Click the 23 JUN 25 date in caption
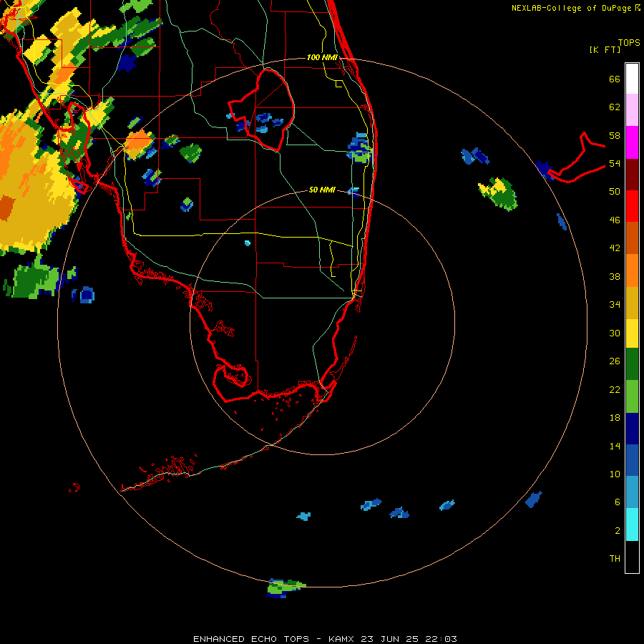The width and height of the screenshot is (644, 644). (x=390, y=639)
